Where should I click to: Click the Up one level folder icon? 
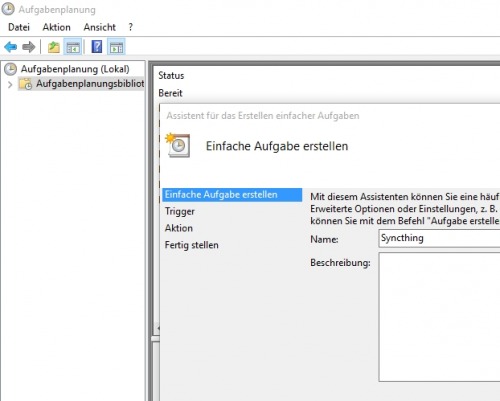click(x=54, y=47)
